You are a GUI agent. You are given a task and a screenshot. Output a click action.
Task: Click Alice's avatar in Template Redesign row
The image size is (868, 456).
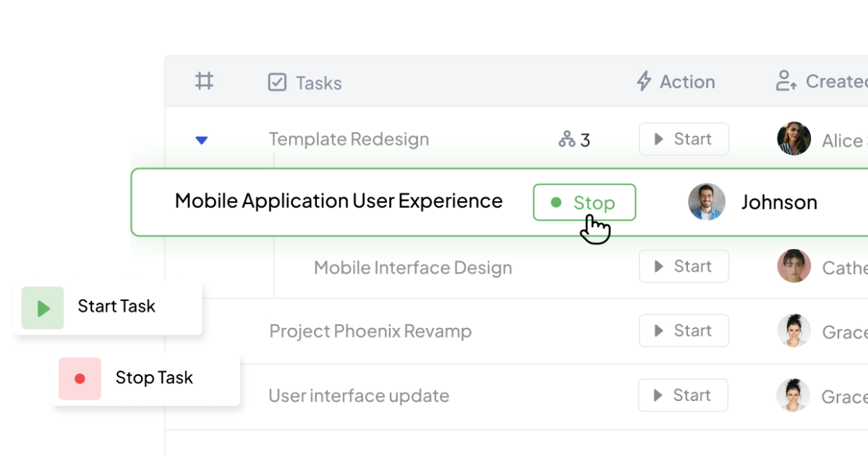[x=793, y=139]
